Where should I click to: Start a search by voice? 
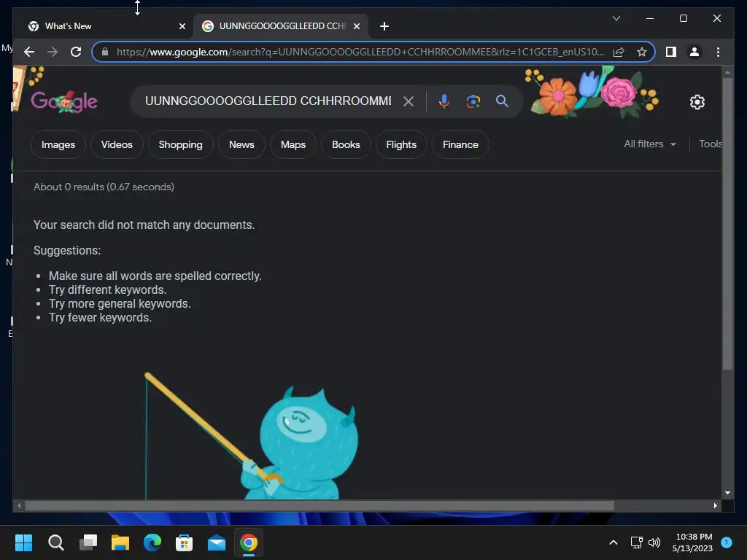(444, 101)
